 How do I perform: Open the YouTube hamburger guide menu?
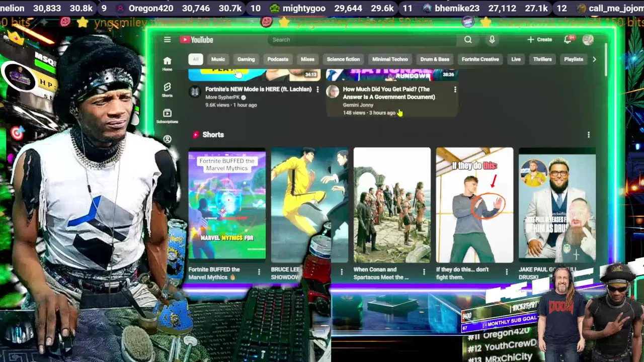click(167, 40)
